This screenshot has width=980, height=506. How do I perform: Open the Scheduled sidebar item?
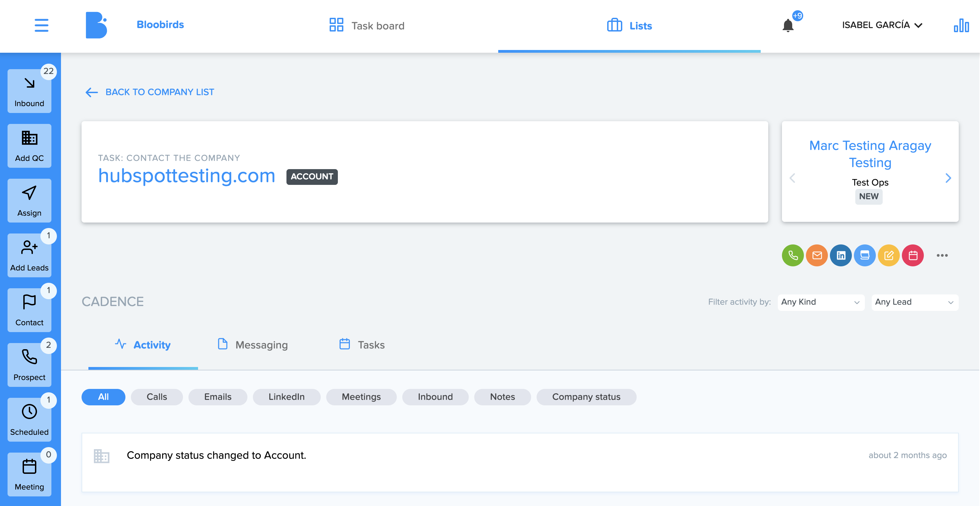29,420
